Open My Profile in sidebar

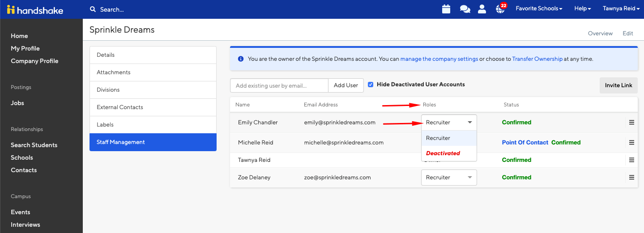click(x=25, y=48)
